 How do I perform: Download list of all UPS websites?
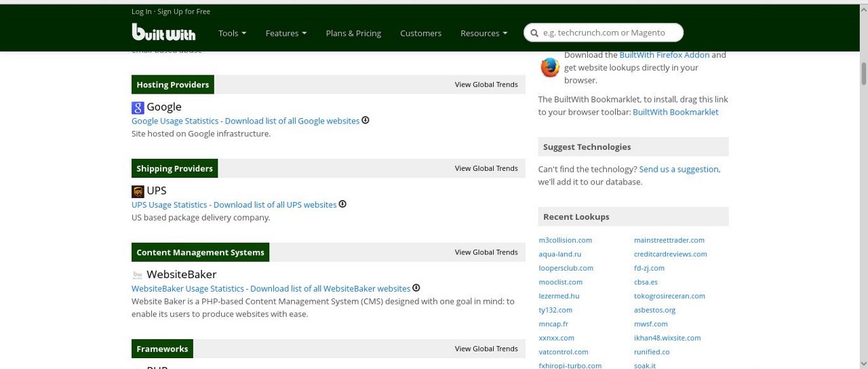click(x=275, y=204)
